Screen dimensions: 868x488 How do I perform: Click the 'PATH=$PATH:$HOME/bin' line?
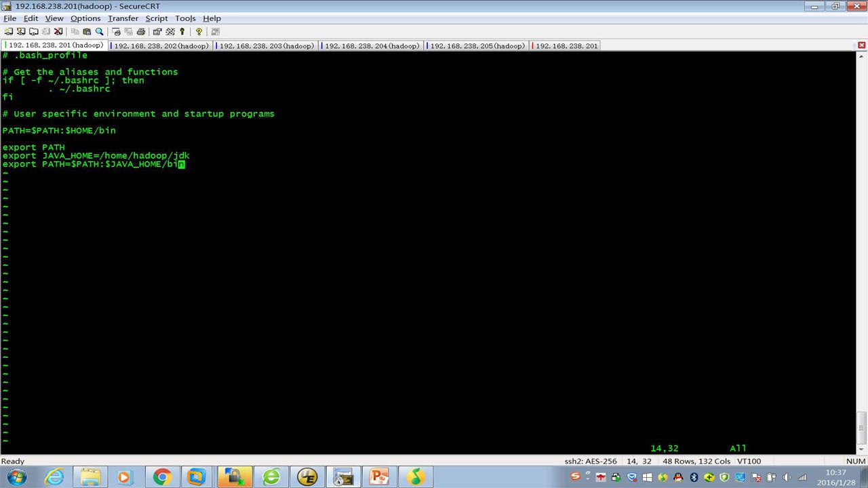[x=59, y=131]
